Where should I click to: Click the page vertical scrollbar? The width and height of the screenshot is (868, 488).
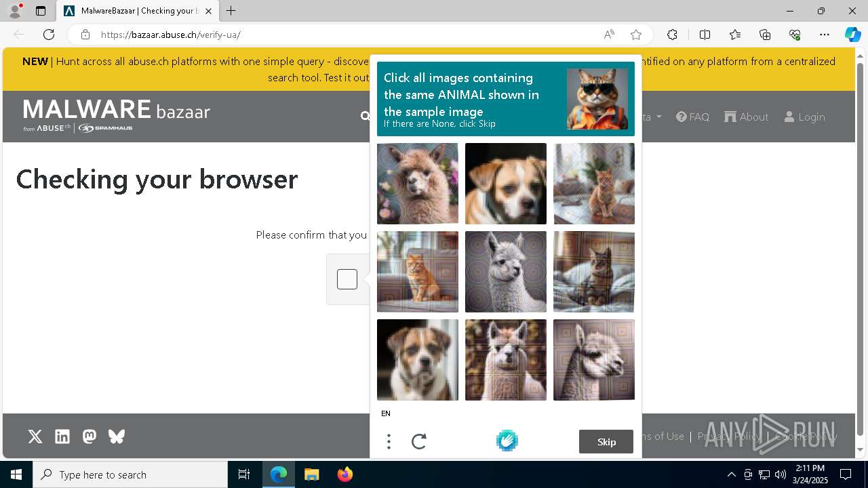point(861,251)
